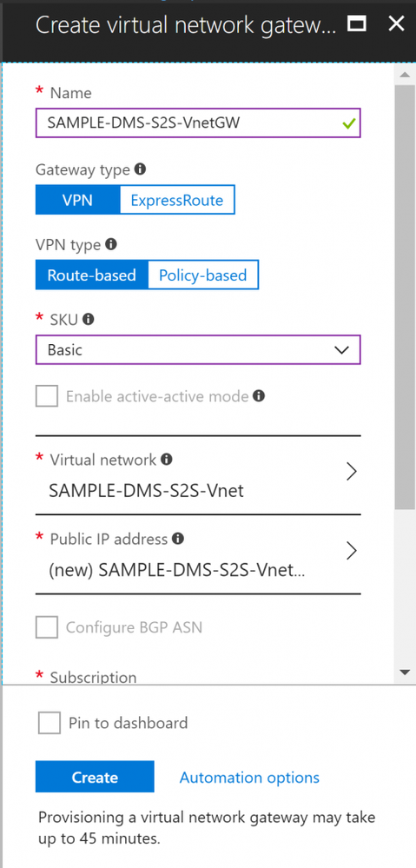Select Policy-based VPN type

[x=202, y=275]
